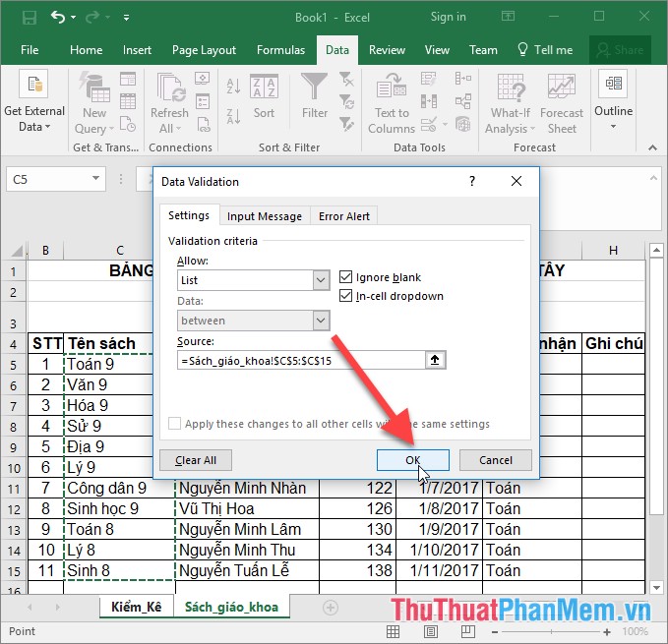Click the Manage Data Model icon
Viewport: 668px width, 644px height.
[x=463, y=124]
